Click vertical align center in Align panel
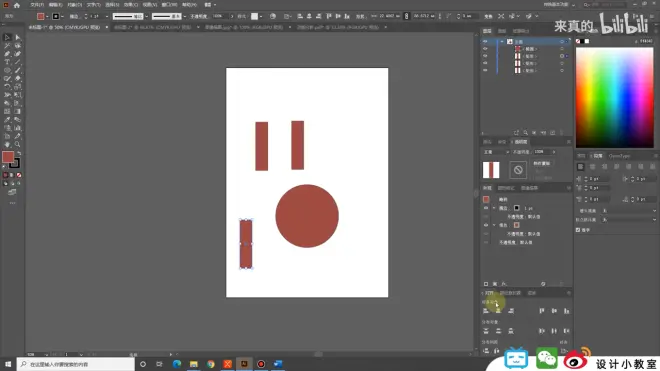The image size is (660, 371). (554, 311)
